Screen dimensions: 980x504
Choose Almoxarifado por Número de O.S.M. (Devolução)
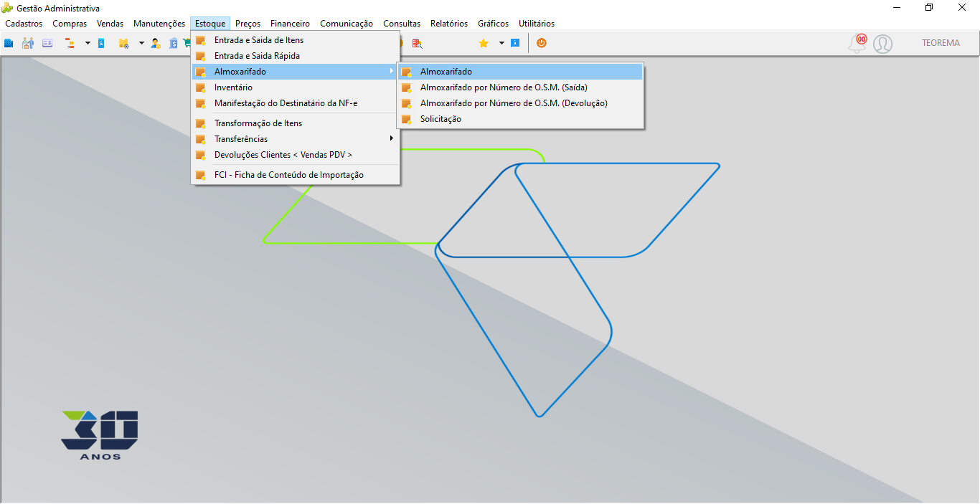pyautogui.click(x=520, y=103)
